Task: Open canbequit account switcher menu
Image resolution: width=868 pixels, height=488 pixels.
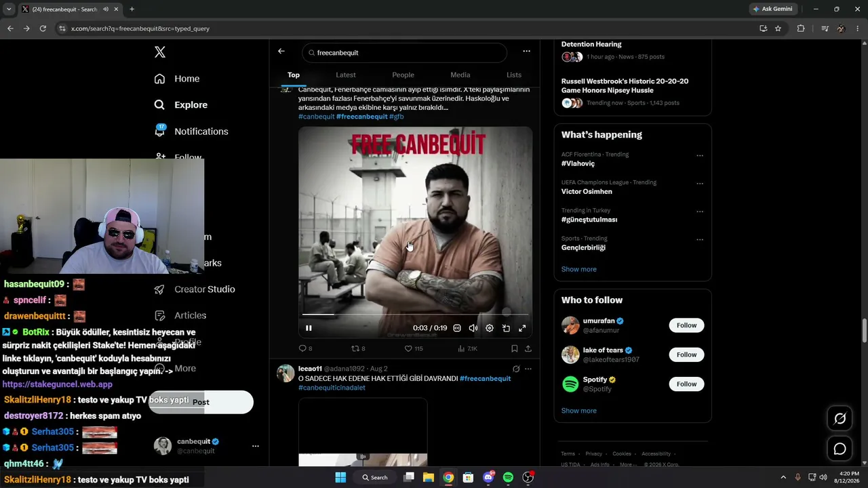Action: pyautogui.click(x=256, y=446)
